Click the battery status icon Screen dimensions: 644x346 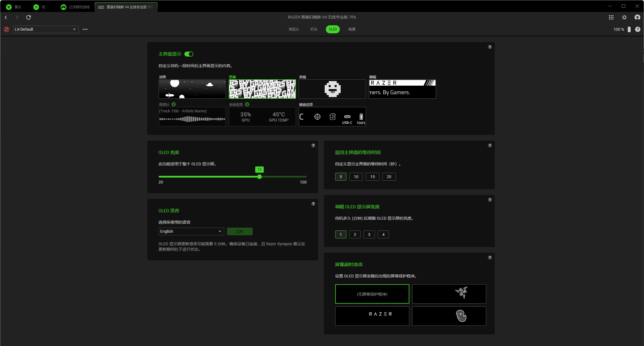coord(629,29)
